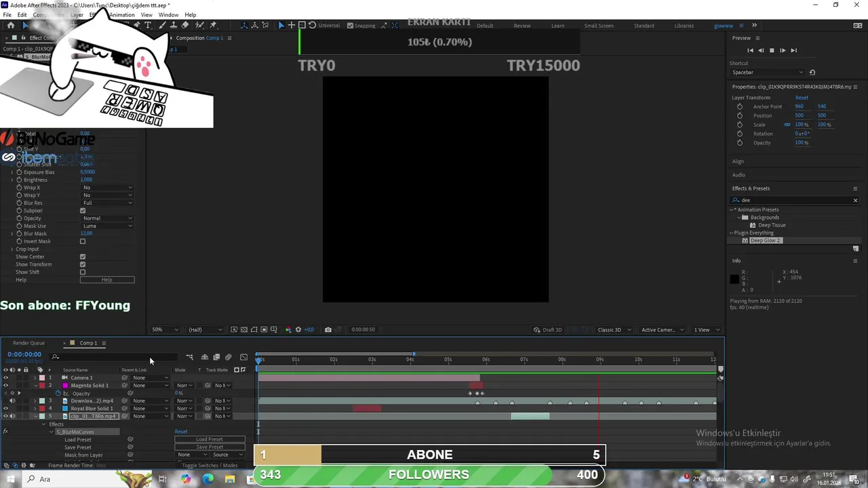
Task: Open the Active Camera view dropdown
Action: [x=662, y=330]
